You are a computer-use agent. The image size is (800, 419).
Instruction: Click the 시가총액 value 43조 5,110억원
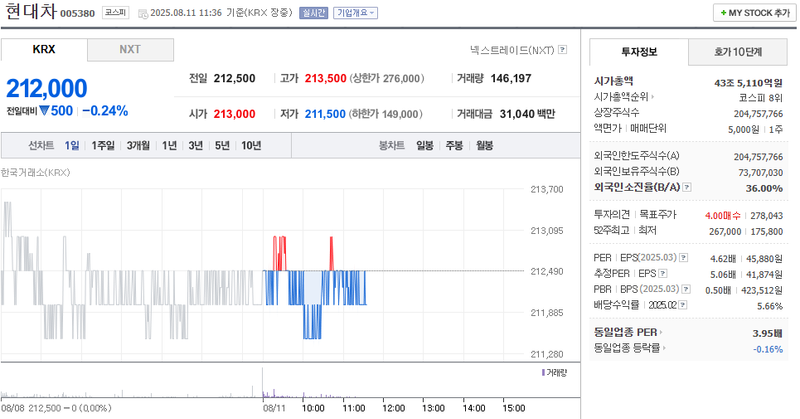pos(748,83)
